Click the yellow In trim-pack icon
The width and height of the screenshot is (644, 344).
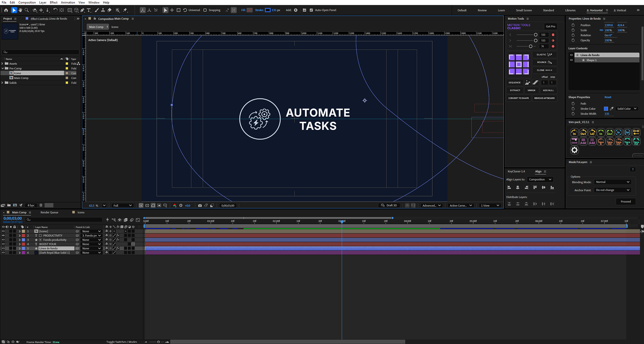(x=574, y=133)
